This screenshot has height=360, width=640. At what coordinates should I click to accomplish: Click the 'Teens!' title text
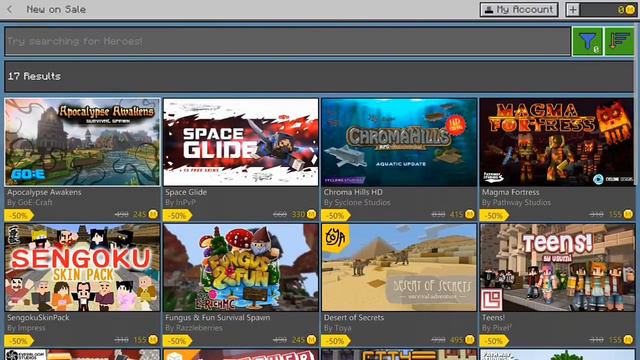point(493,318)
